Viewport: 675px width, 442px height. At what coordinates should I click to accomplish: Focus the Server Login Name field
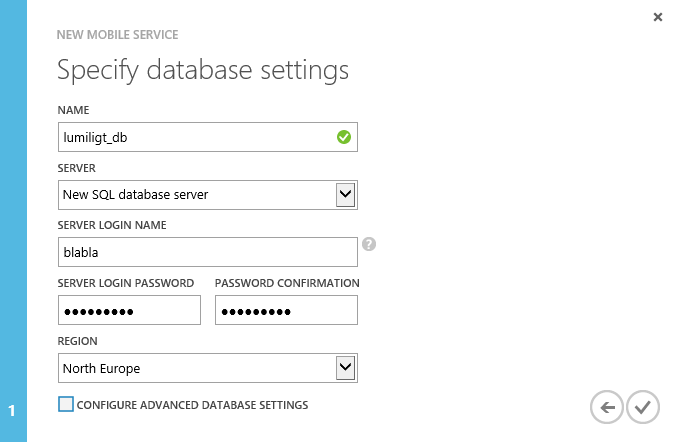click(207, 252)
